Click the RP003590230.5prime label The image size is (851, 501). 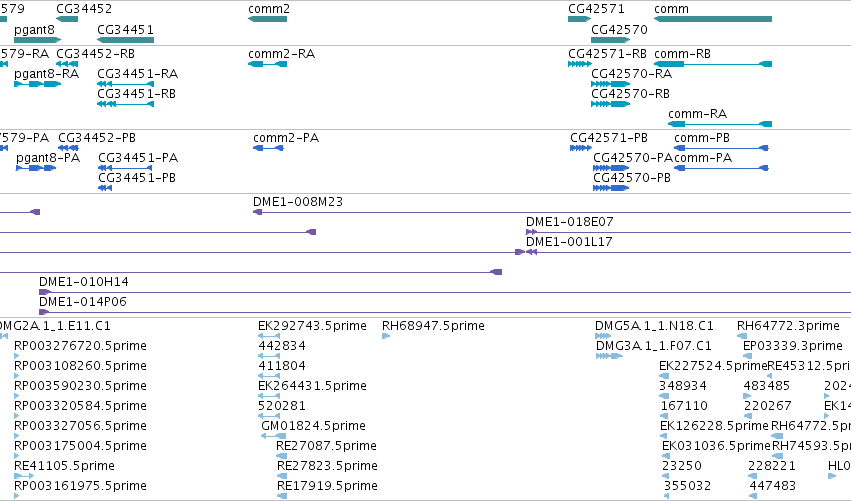pyautogui.click(x=80, y=386)
